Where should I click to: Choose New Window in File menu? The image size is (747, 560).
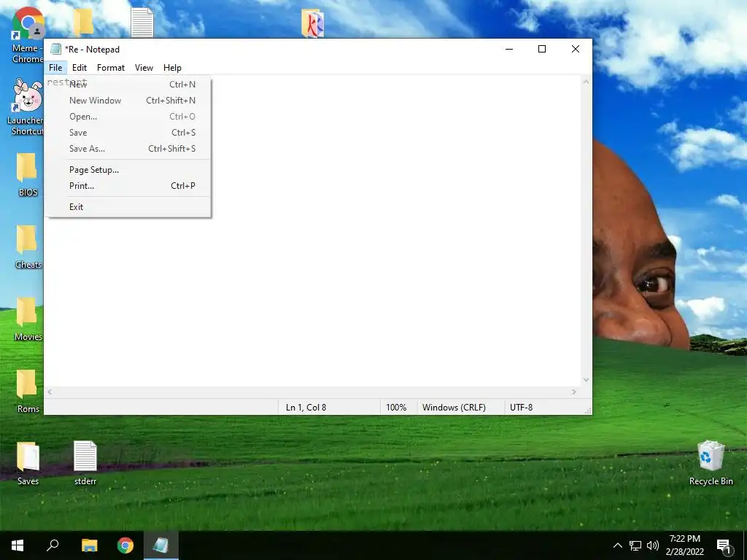pos(128,101)
